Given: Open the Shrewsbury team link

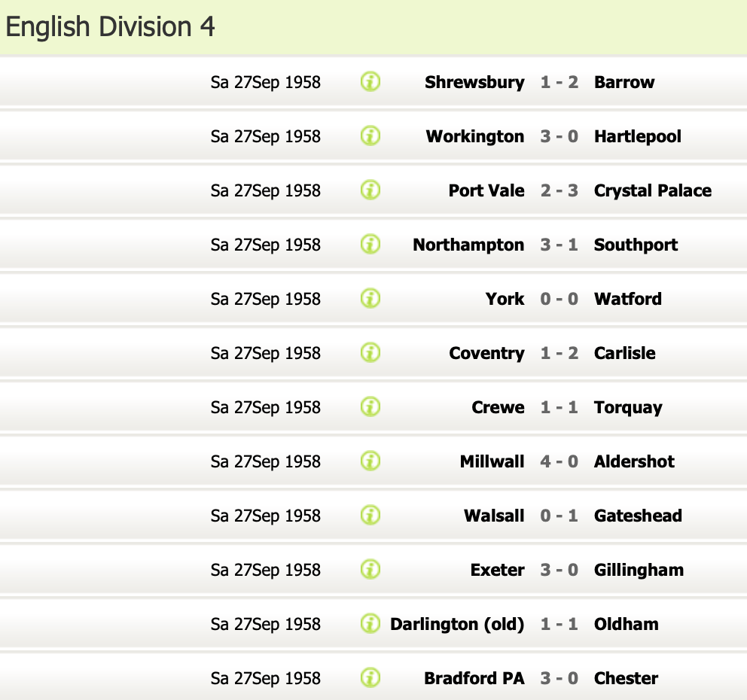Looking at the screenshot, I should (x=474, y=82).
